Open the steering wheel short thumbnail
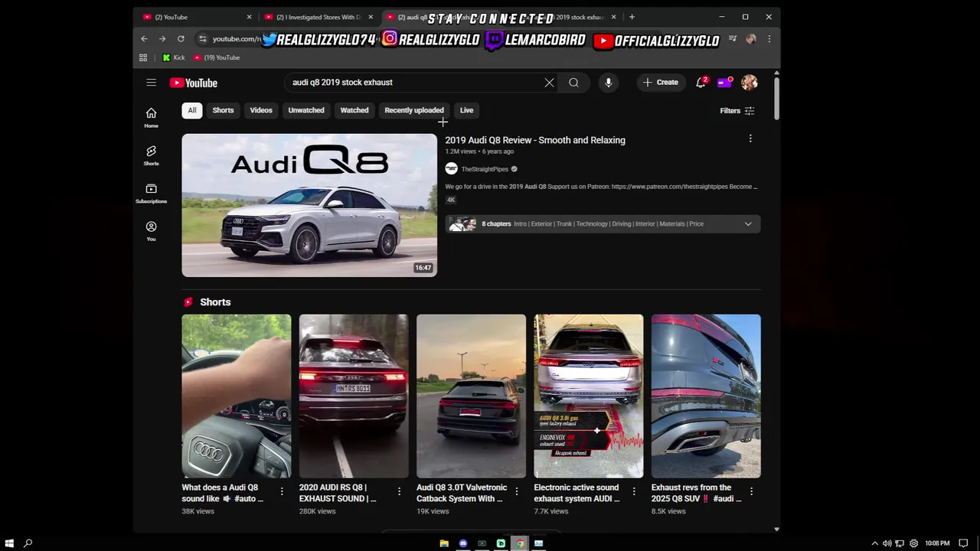 click(x=237, y=396)
